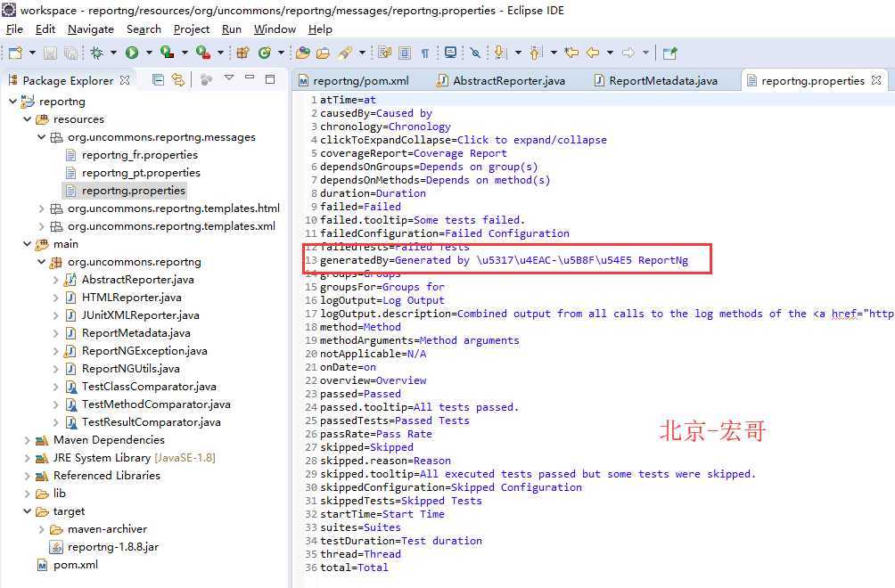Image resolution: width=895 pixels, height=588 pixels.
Task: Switch to the AbstractReporter.java tab
Action: click(x=508, y=81)
